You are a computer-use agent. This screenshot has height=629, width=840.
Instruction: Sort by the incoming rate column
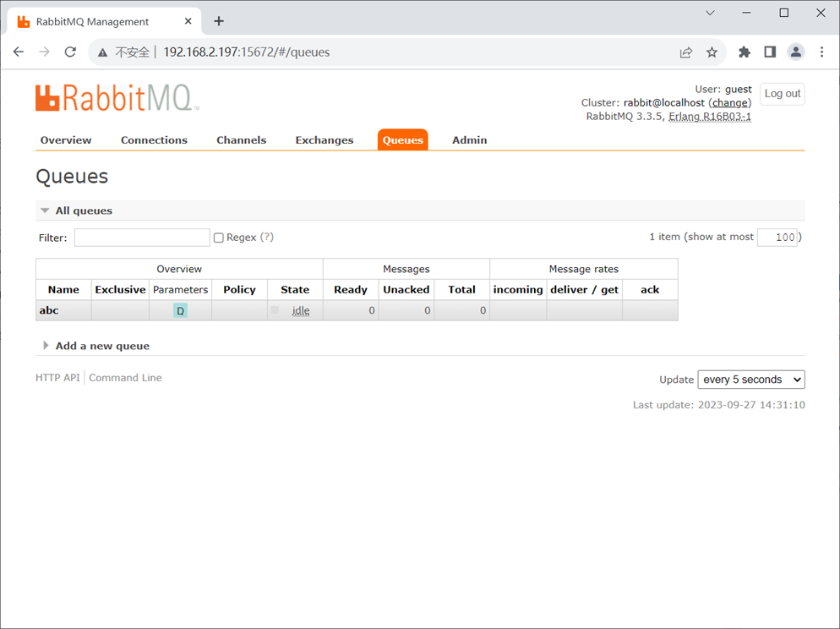[x=518, y=290]
